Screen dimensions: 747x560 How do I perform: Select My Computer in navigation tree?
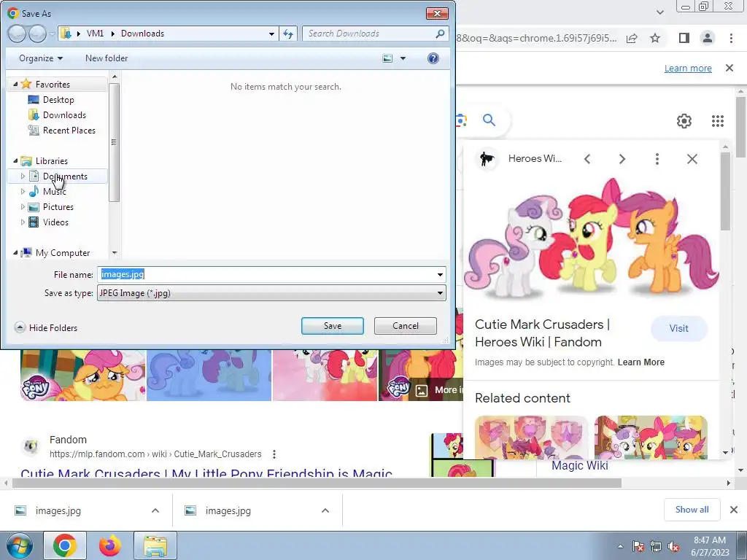click(55, 253)
